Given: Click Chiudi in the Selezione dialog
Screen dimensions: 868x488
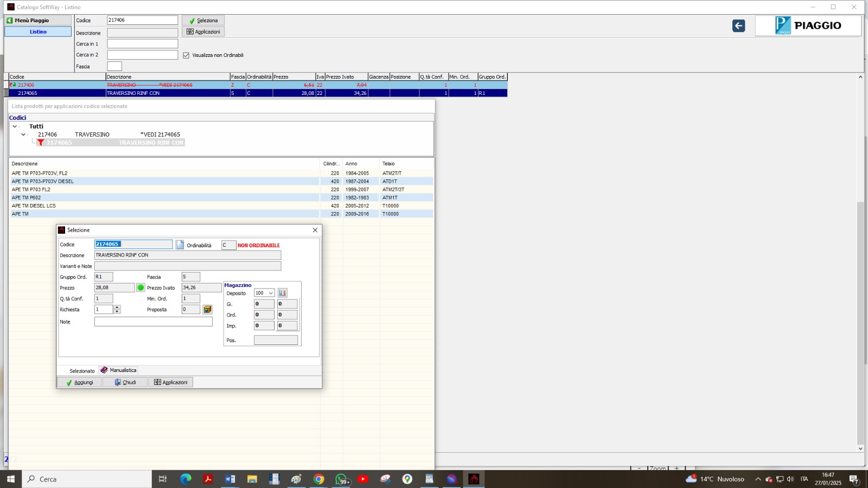Looking at the screenshot, I should (125, 382).
